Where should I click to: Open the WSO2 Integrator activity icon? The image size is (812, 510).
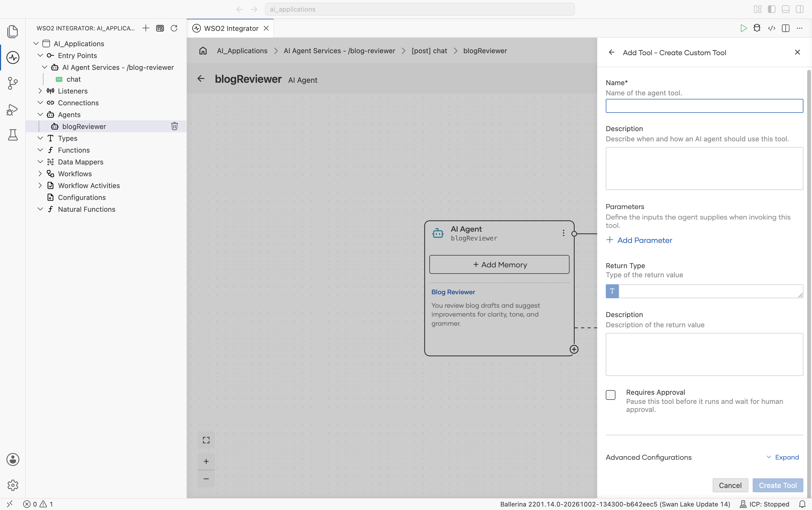(13, 57)
